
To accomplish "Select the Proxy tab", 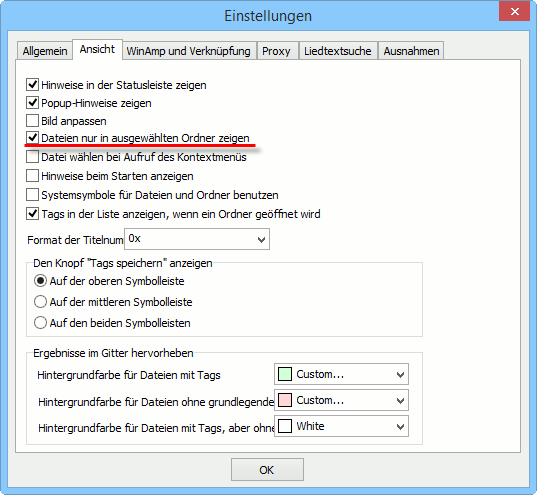I will tap(276, 51).
